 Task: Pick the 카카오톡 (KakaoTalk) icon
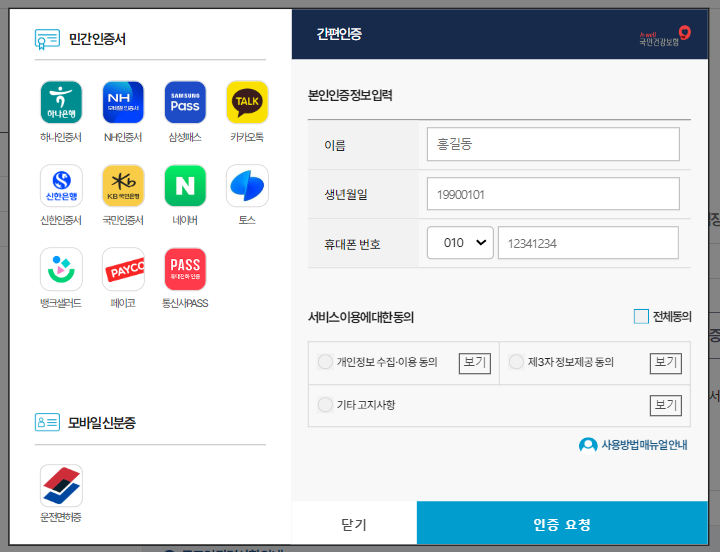pyautogui.click(x=247, y=102)
